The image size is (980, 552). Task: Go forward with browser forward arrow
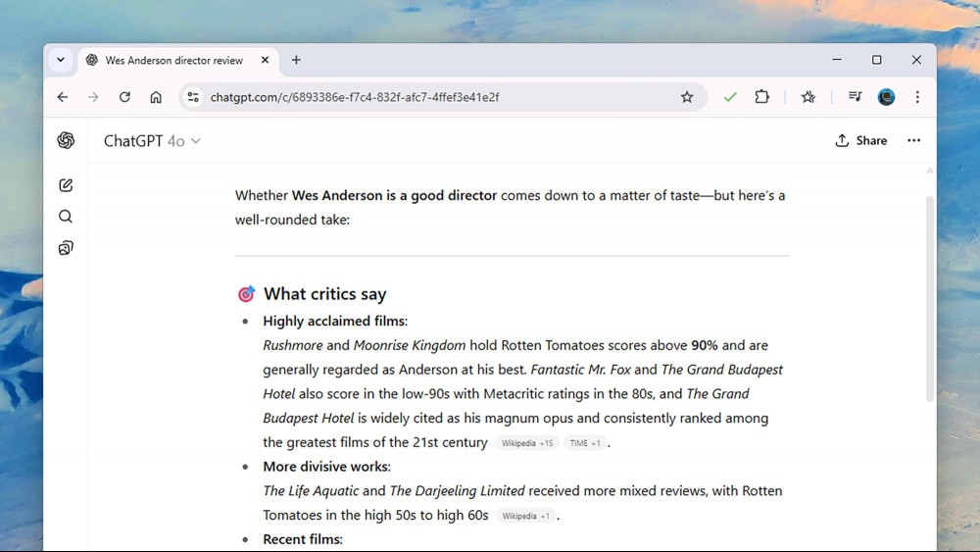93,97
